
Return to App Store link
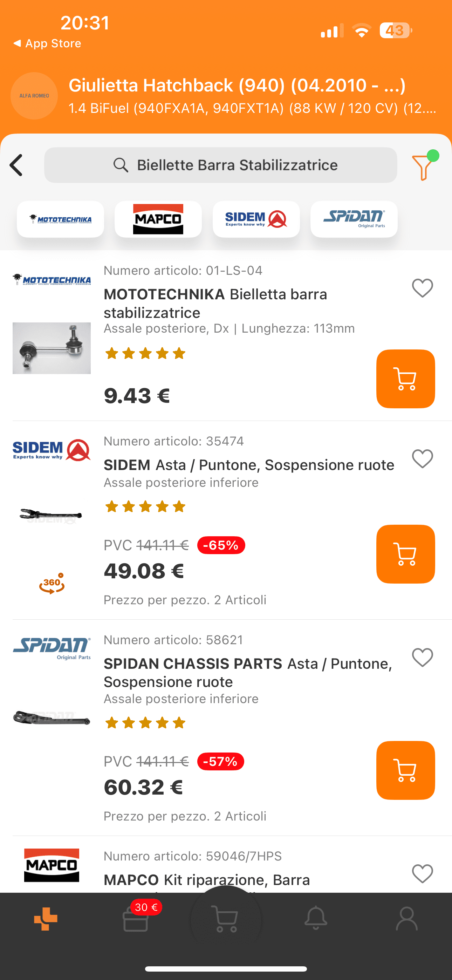[x=47, y=43]
